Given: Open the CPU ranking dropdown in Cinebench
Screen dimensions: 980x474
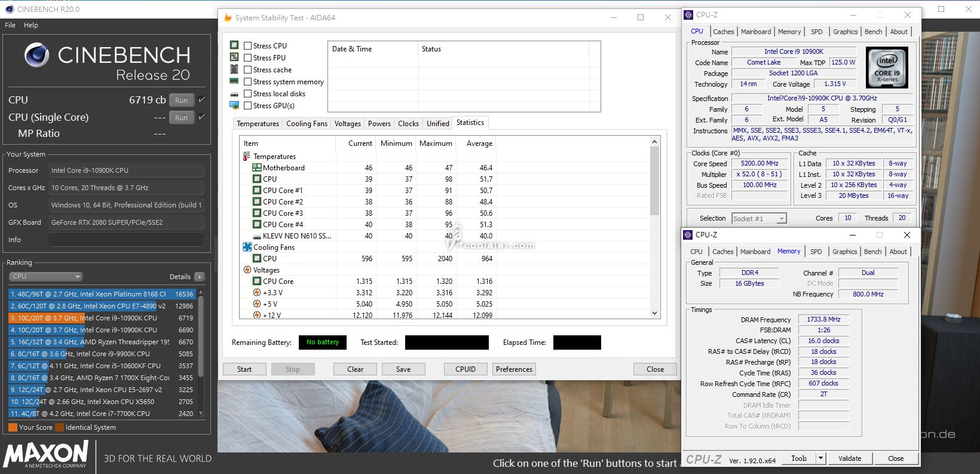Looking at the screenshot, I should (x=45, y=276).
